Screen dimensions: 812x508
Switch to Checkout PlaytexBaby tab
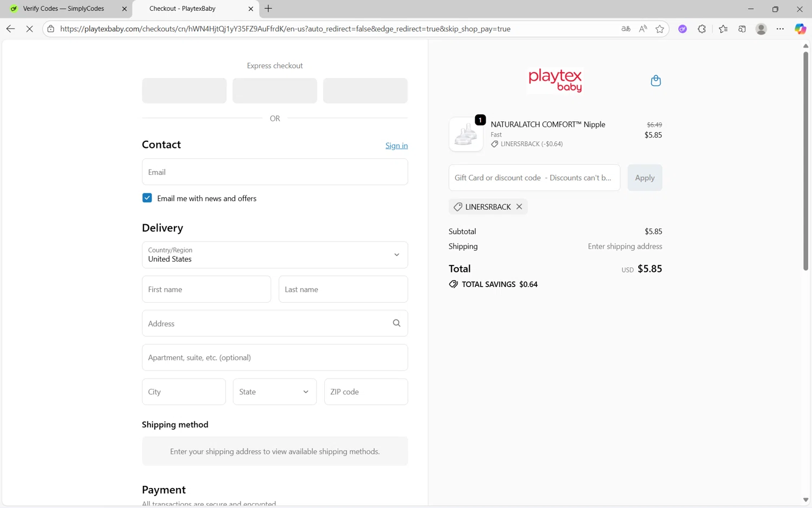[x=195, y=9]
